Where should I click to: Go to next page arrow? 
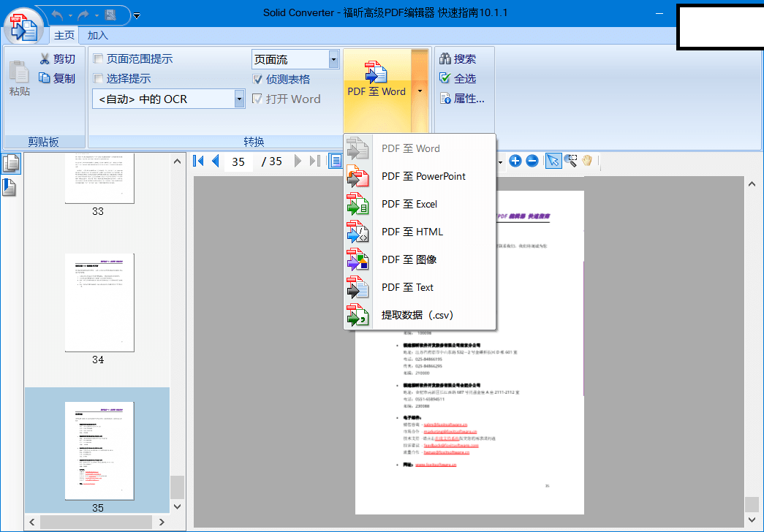coord(298,161)
